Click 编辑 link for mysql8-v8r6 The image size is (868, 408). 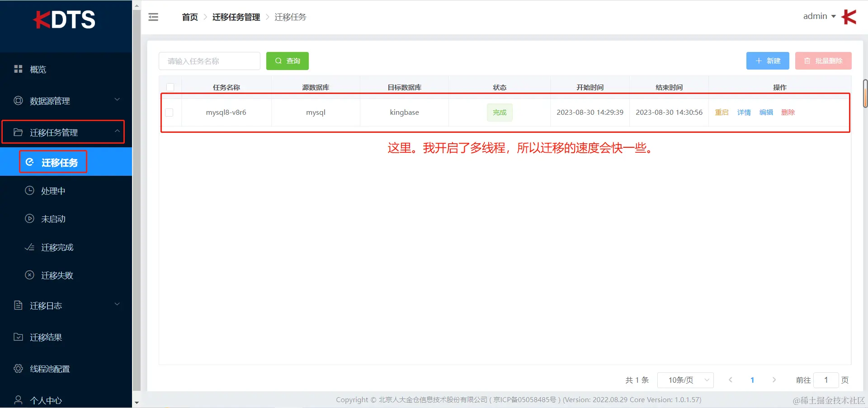pyautogui.click(x=766, y=113)
